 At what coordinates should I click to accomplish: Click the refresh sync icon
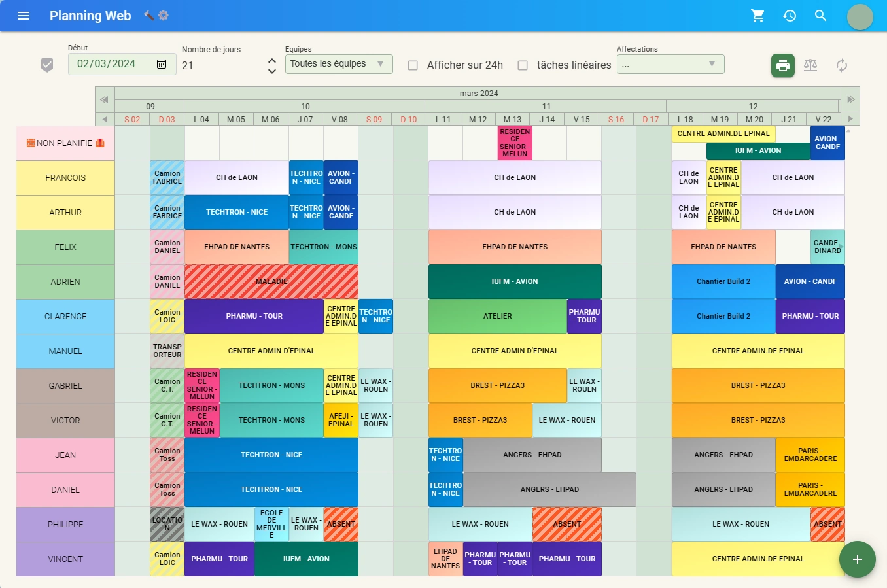842,65
